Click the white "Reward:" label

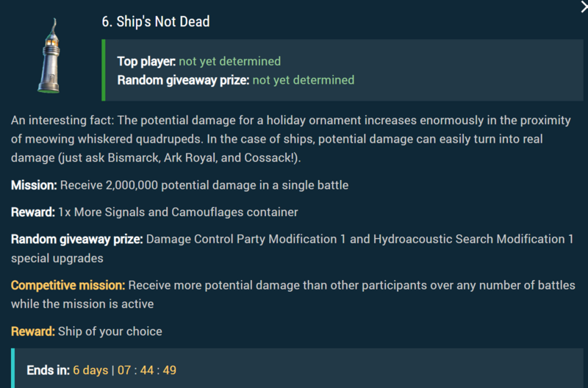point(32,212)
